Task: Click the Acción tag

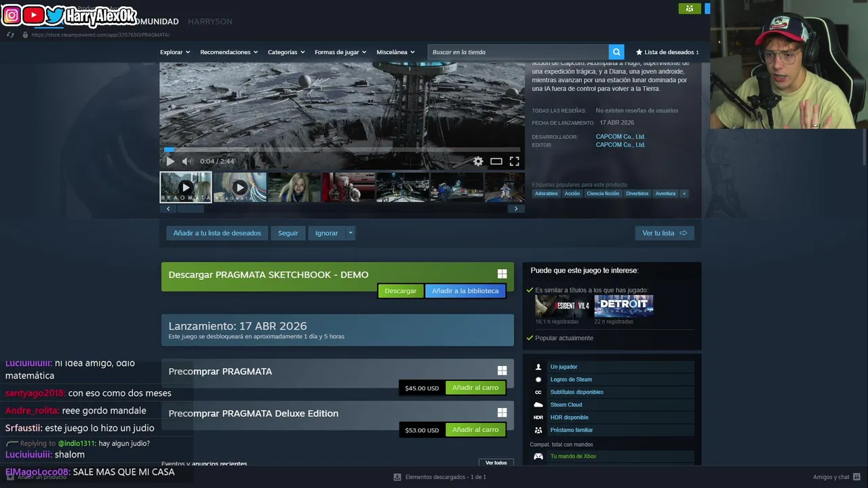Action: (572, 194)
